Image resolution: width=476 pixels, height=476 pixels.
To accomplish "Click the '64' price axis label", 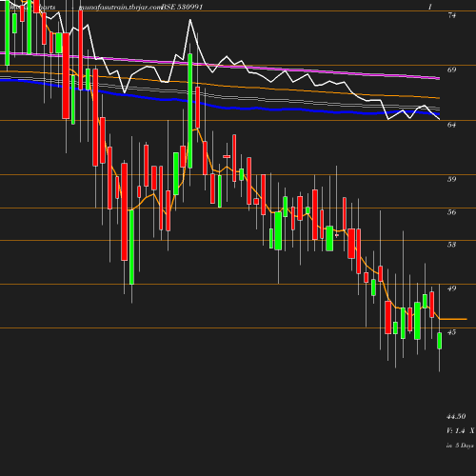I will point(452,125).
